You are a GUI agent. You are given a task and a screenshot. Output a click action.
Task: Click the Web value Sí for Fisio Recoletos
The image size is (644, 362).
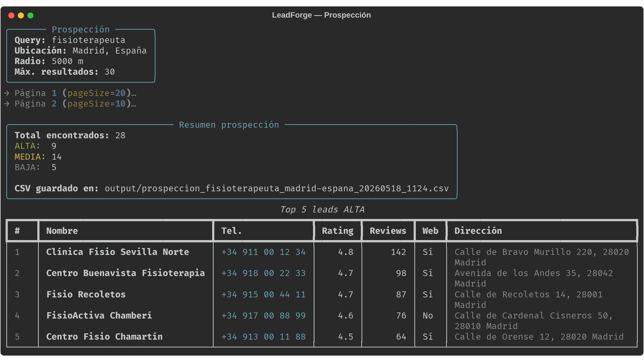coord(428,294)
